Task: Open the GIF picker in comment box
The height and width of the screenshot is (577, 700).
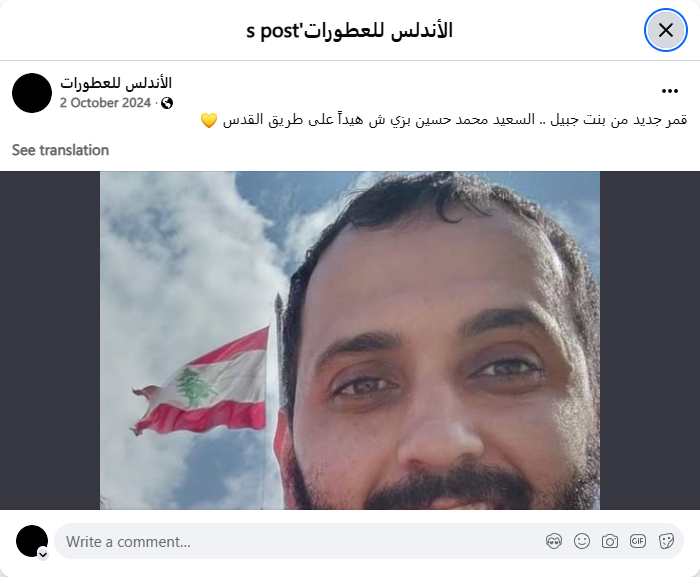Action: (638, 541)
